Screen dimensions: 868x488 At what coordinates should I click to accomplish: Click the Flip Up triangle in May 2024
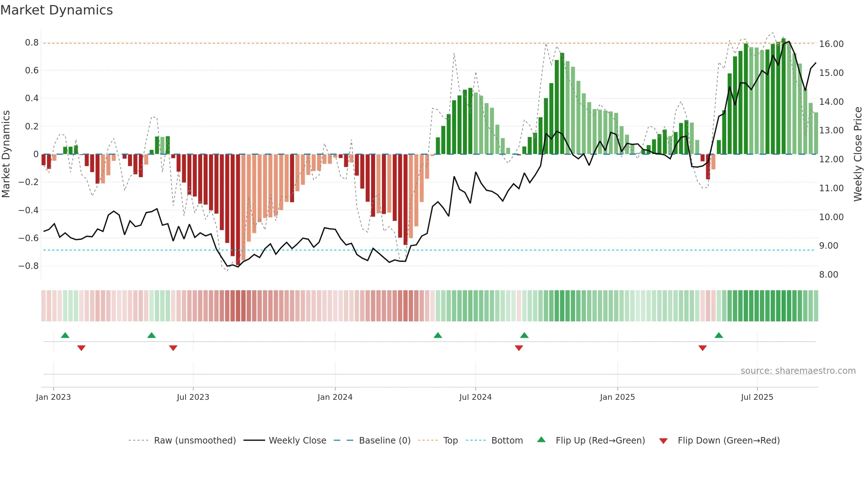[x=438, y=335]
